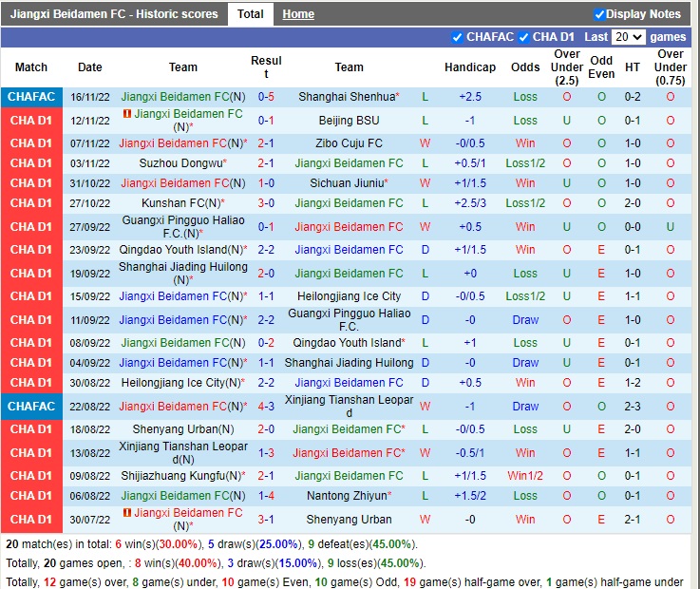Screen dimensions: 700x589
Task: Click CHA D1 badge for 27/09/22 match
Action: [x=31, y=227]
